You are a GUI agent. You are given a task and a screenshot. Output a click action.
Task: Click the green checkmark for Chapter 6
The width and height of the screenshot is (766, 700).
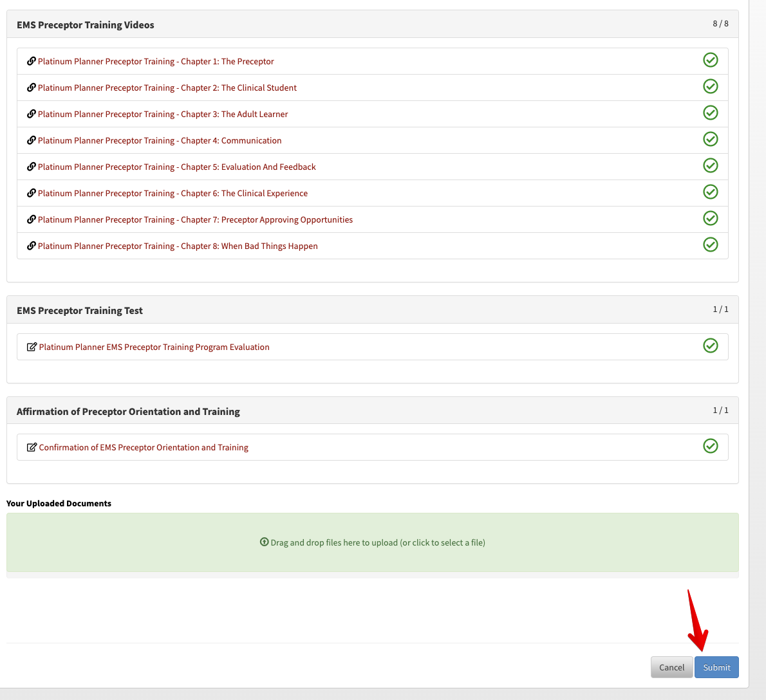pos(710,192)
